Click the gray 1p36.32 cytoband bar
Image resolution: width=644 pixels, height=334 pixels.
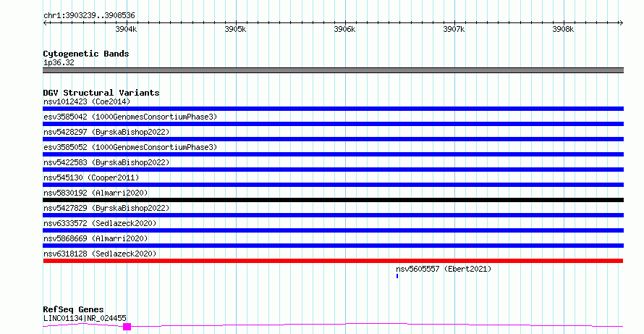click(x=333, y=70)
